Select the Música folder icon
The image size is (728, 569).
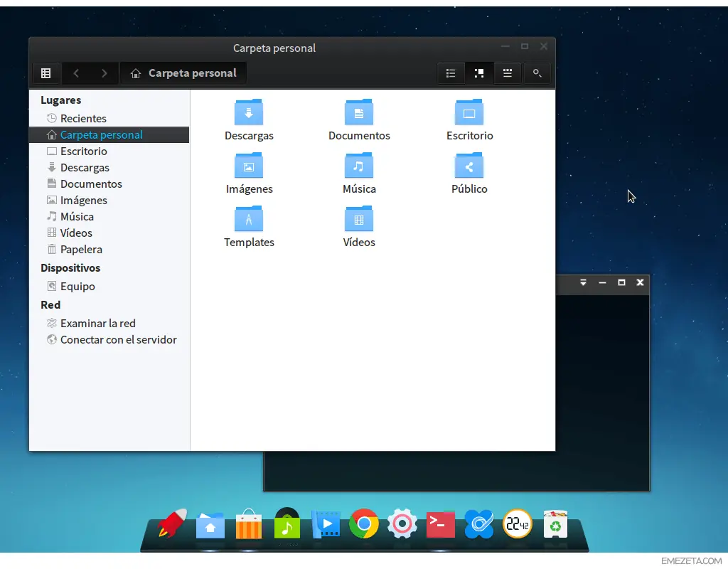click(x=359, y=166)
